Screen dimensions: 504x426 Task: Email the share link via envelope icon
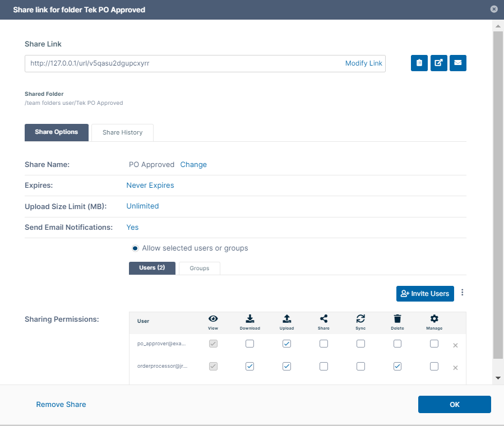tap(458, 63)
